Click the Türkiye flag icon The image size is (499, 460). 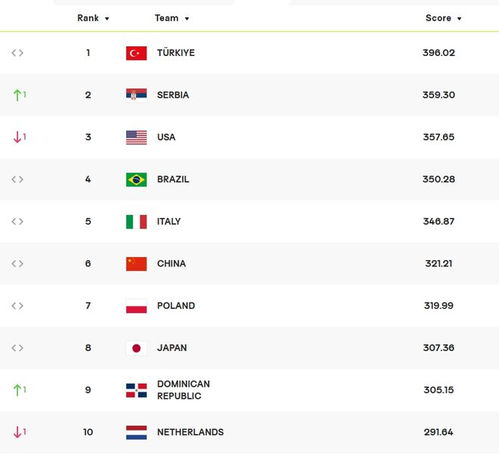pos(136,53)
